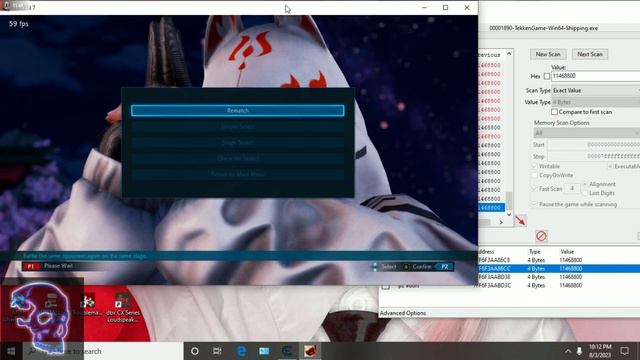The image size is (640, 360).
Task: Toggle the active checkbox in address list row
Action: click(385, 286)
